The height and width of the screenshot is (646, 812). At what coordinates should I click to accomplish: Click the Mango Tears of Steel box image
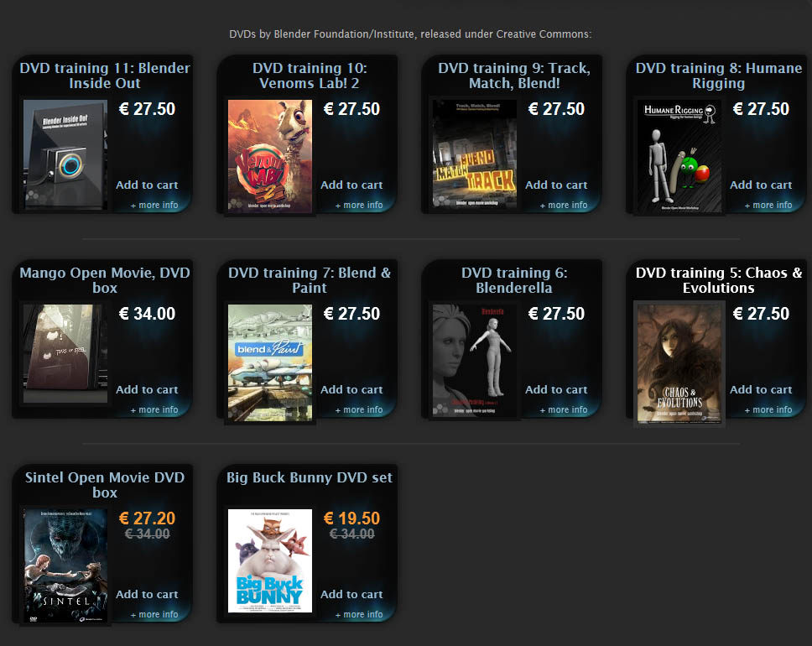pos(65,354)
